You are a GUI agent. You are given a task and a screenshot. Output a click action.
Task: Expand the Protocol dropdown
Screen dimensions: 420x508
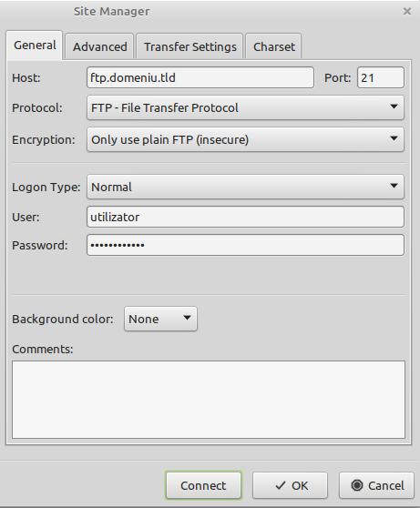[x=245, y=107]
